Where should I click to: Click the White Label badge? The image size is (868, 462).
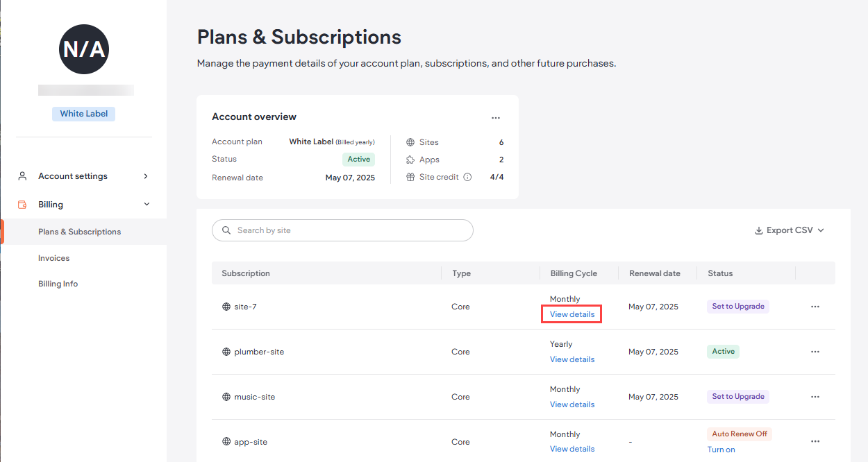click(x=83, y=113)
